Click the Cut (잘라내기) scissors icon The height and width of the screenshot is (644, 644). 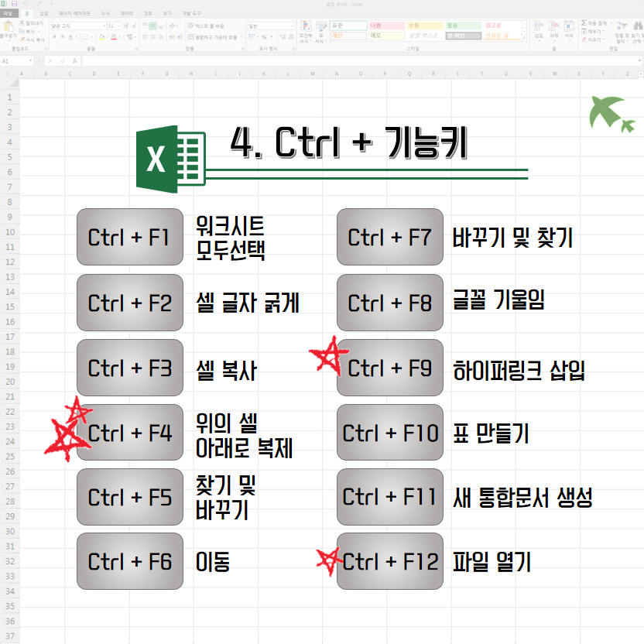22,25
